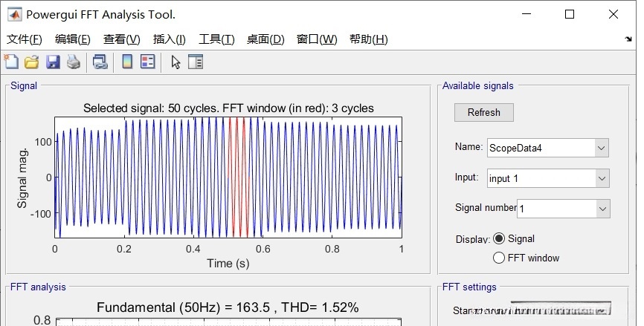This screenshot has width=644, height=326.
Task: Open the Name dropdown showing ScopeData4
Action: 548,148
